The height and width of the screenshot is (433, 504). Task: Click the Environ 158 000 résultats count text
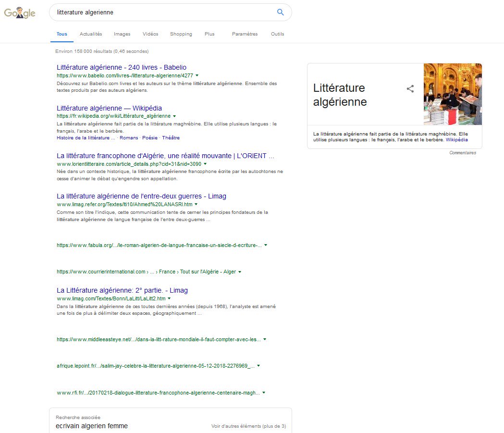[102, 51]
